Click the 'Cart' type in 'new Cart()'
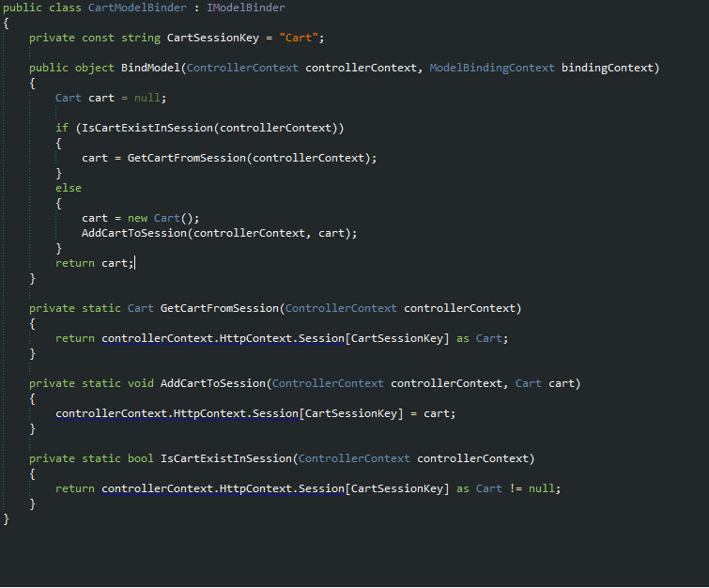709x588 pixels. point(167,218)
